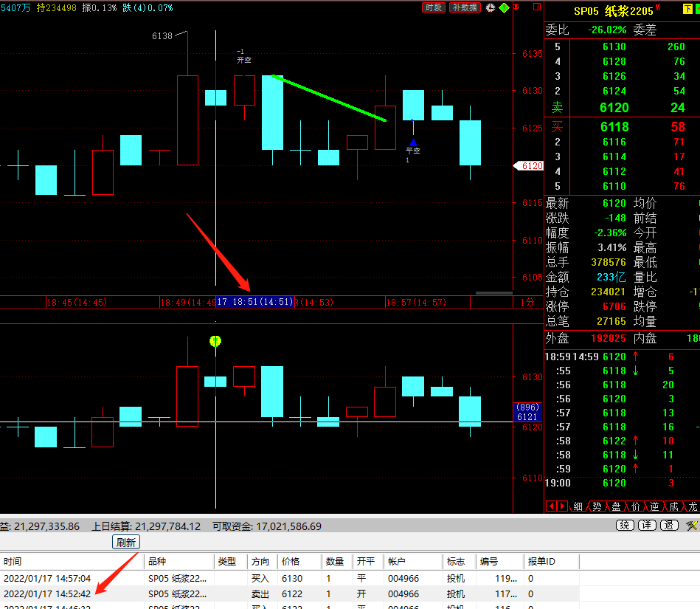Toggle the 时段 session button
Image resolution: width=700 pixels, height=609 pixels.
click(434, 7)
